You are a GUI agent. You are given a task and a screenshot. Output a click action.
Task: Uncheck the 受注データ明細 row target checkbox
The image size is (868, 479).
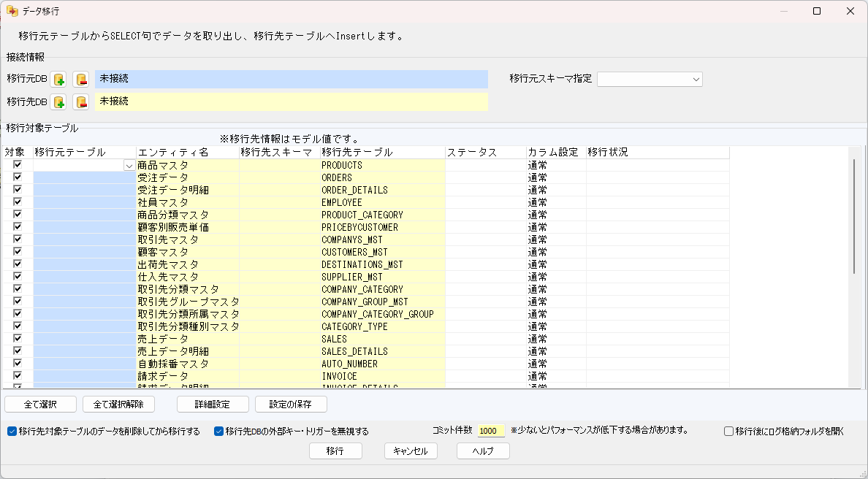click(x=18, y=190)
